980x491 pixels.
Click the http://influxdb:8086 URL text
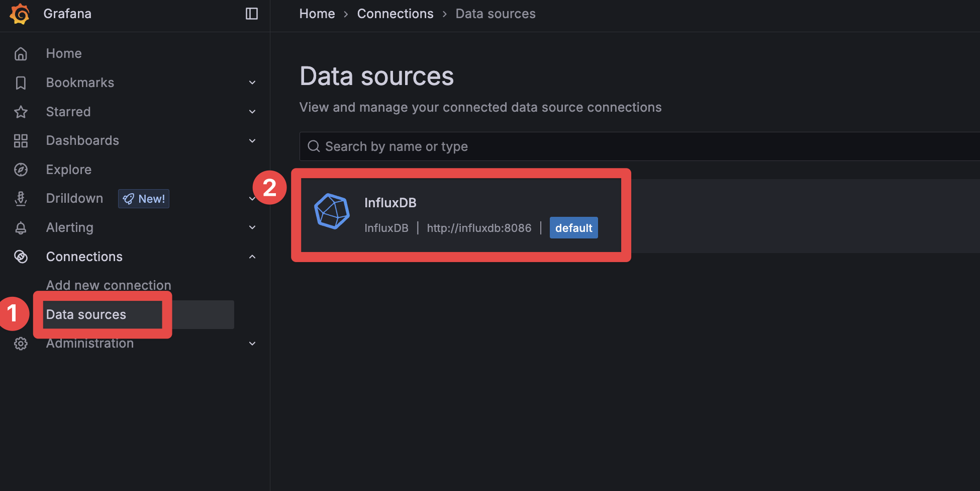[479, 228]
